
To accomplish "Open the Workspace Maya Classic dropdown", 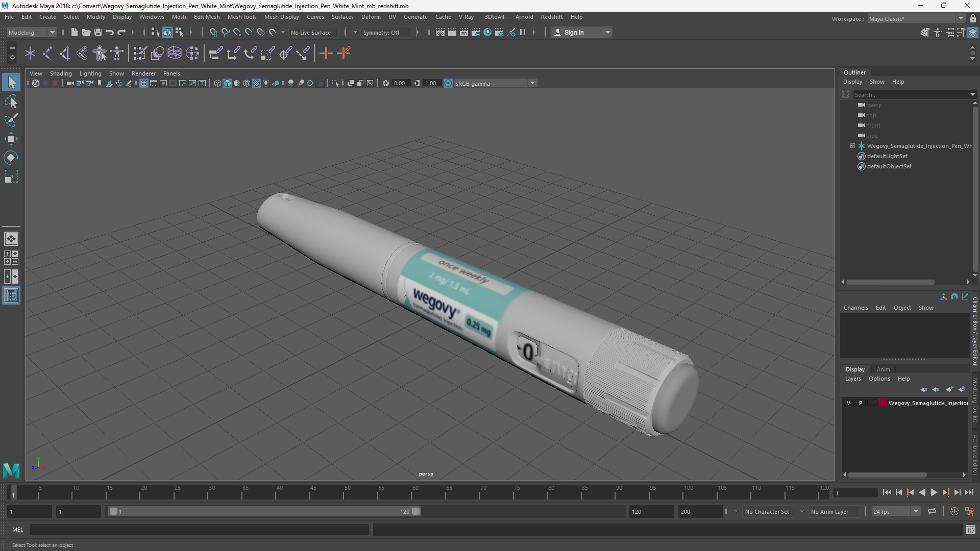I will [917, 18].
